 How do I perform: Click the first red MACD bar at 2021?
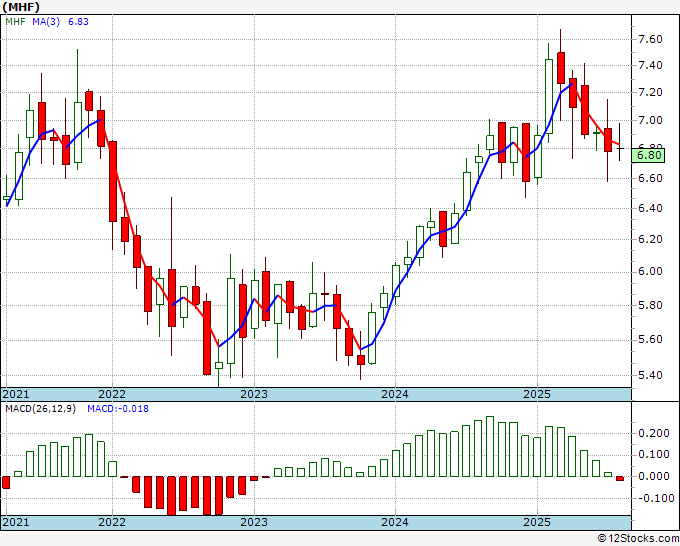pyautogui.click(x=6, y=483)
